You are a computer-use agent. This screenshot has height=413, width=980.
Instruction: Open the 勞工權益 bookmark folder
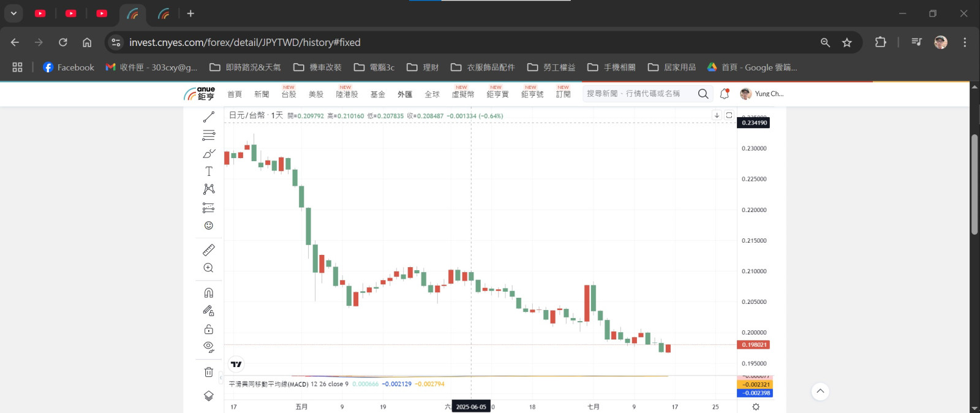pyautogui.click(x=551, y=67)
